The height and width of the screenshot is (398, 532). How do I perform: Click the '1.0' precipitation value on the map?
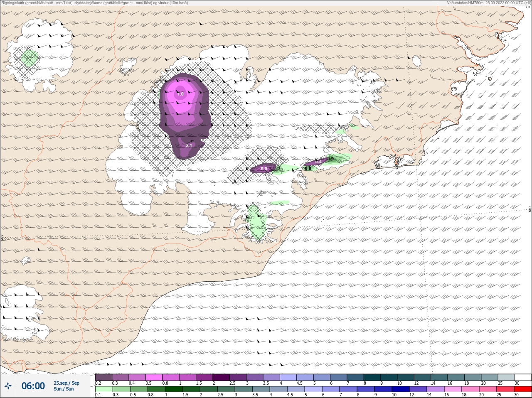click(180, 94)
